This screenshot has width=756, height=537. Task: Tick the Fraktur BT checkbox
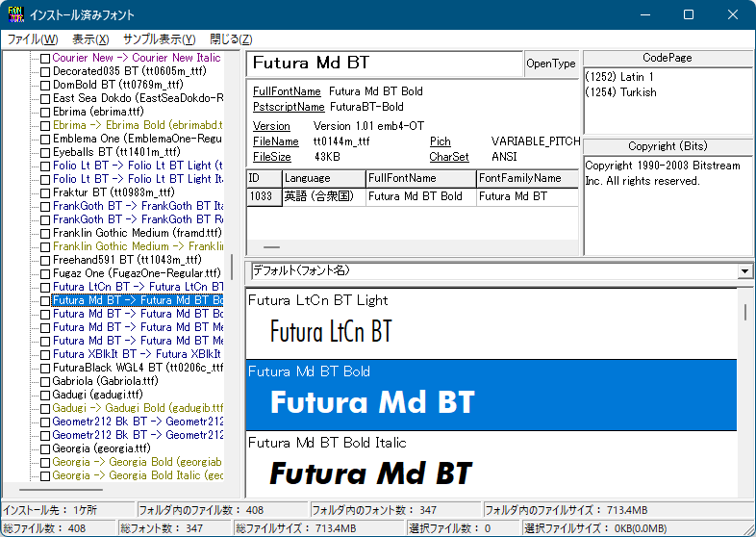tap(44, 192)
